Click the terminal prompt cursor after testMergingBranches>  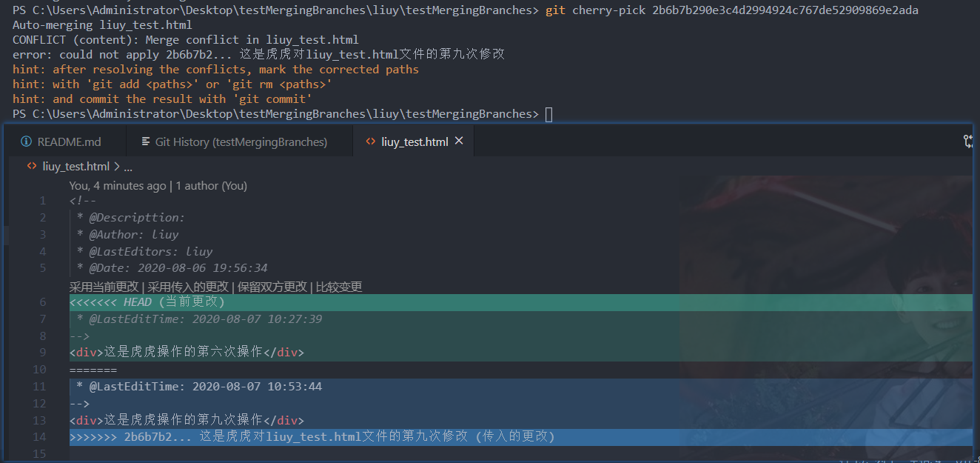pos(548,114)
